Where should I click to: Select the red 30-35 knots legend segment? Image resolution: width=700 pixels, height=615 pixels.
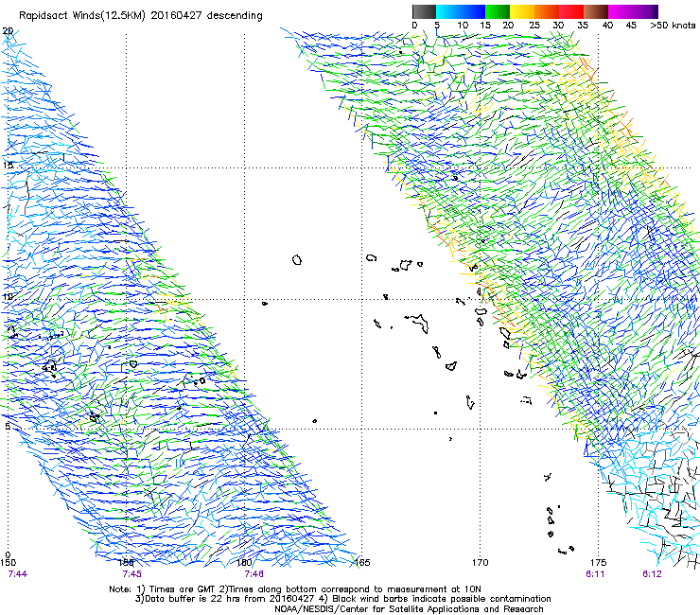click(571, 11)
